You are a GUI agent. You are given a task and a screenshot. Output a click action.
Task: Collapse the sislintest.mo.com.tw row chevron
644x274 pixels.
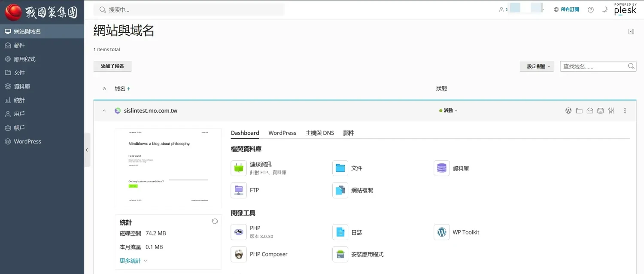[104, 110]
